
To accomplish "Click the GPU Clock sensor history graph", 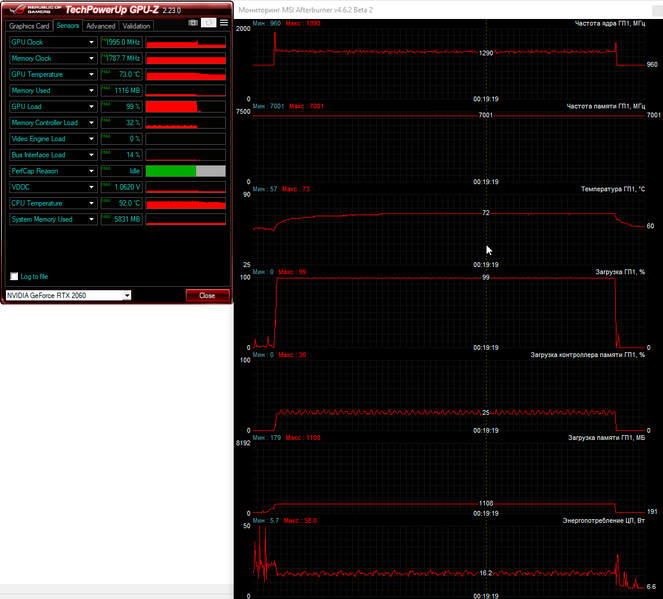I will coord(186,42).
